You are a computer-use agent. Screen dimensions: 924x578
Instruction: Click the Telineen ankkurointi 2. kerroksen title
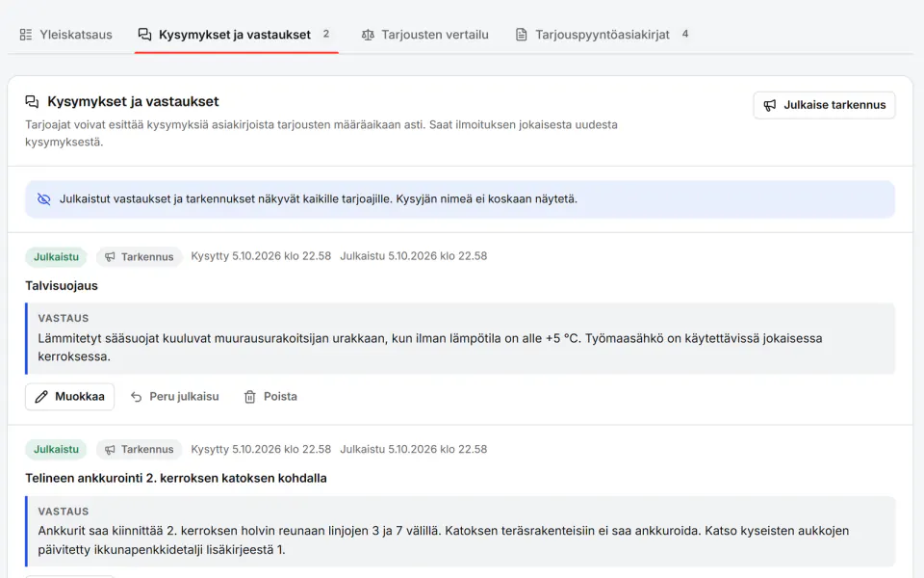click(x=175, y=479)
